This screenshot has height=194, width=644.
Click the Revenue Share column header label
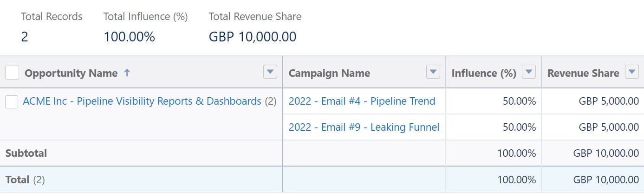583,73
